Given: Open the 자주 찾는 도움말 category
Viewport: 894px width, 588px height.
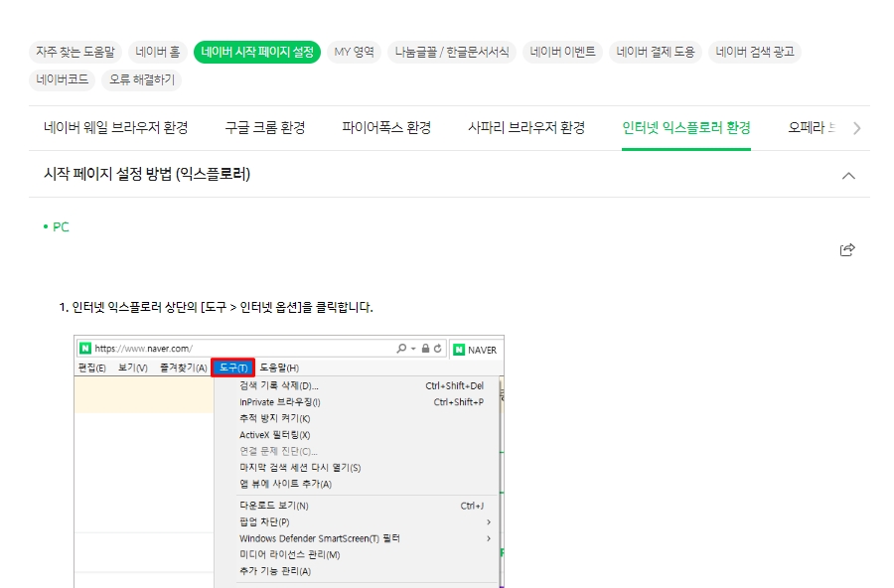Looking at the screenshot, I should 75,52.
